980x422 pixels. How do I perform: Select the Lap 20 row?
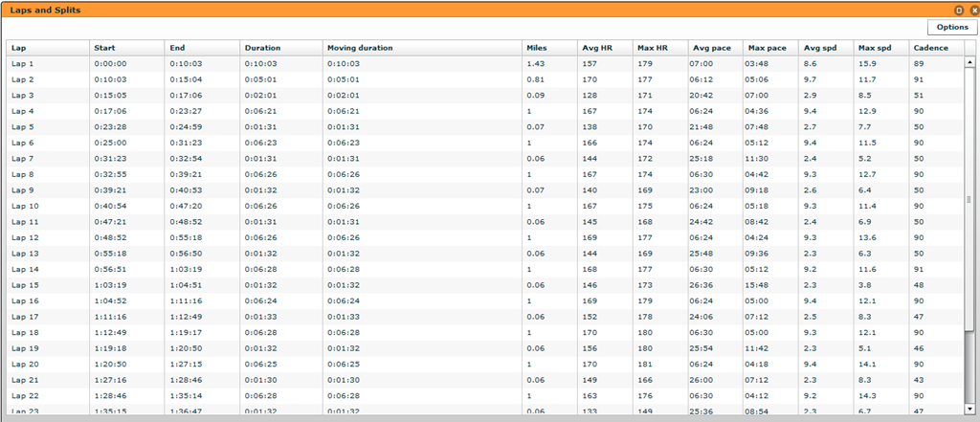485,365
